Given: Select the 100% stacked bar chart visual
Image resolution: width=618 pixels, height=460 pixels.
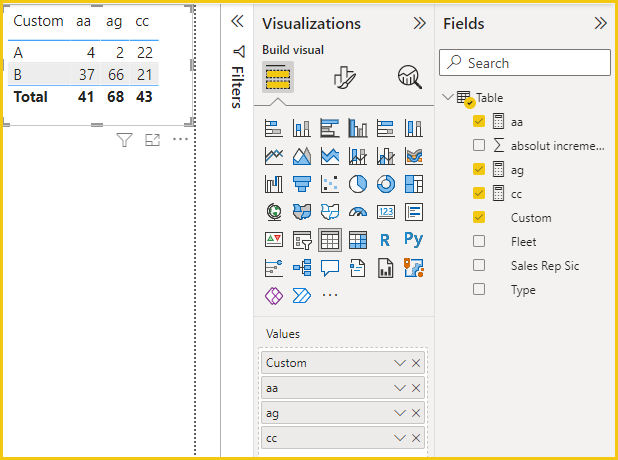Looking at the screenshot, I should (x=386, y=128).
